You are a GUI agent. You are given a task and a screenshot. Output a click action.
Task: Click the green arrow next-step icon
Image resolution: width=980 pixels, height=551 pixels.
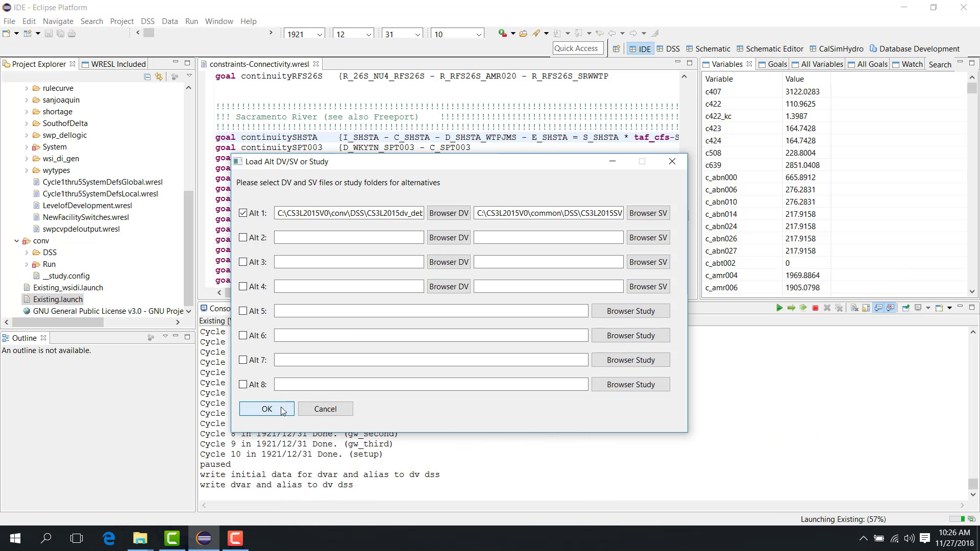[x=791, y=308]
